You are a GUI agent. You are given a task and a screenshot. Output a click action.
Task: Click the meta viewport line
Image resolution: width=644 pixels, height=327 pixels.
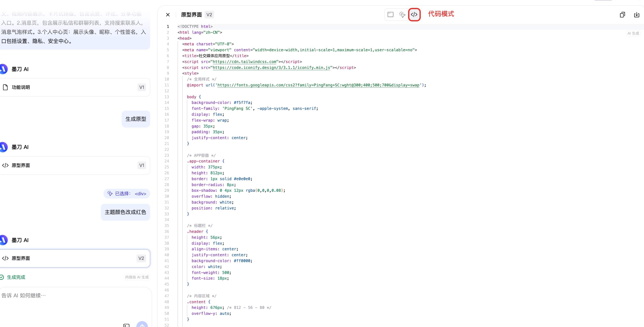point(299,50)
